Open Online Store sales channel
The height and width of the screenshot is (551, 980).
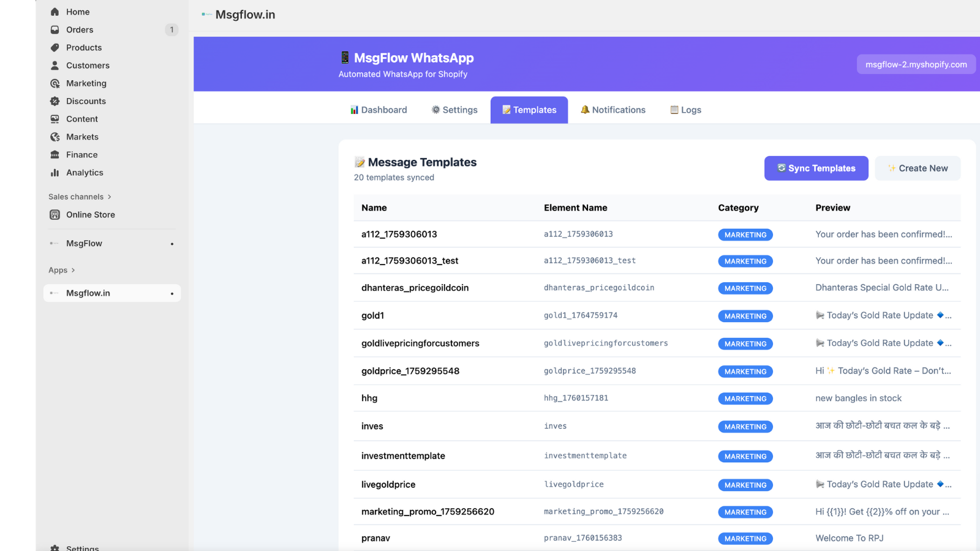[x=91, y=215]
